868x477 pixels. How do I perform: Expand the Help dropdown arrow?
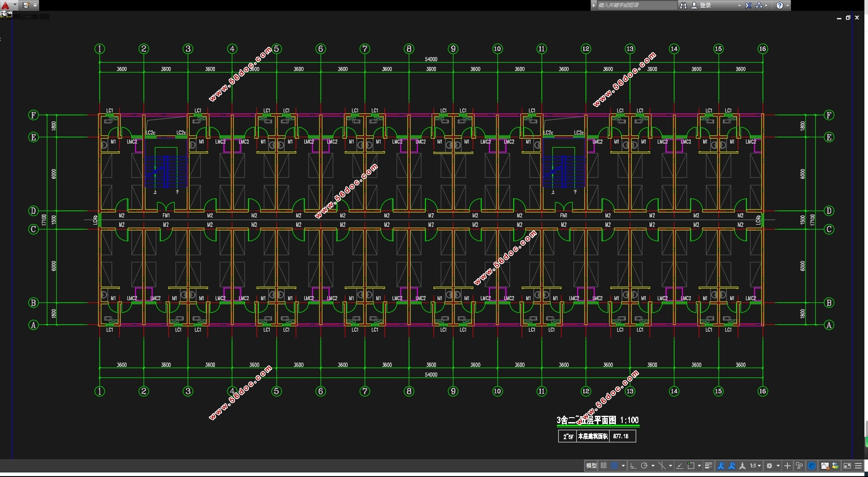click(x=787, y=5)
